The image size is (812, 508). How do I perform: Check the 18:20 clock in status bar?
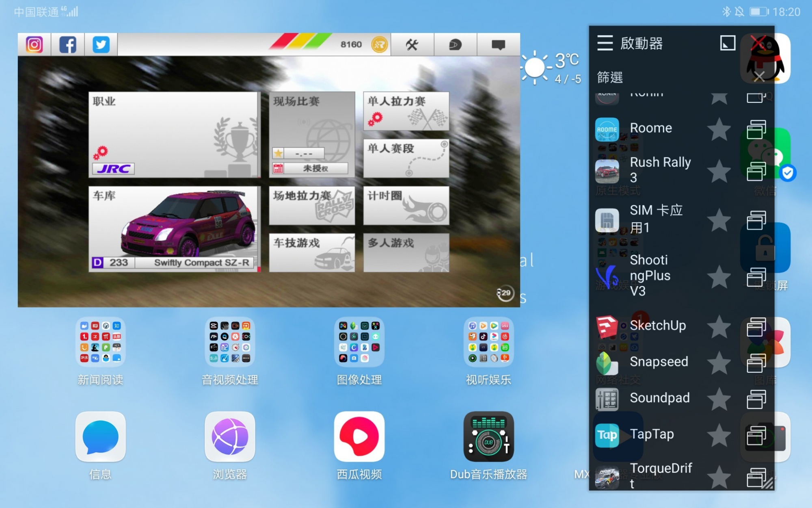click(786, 12)
